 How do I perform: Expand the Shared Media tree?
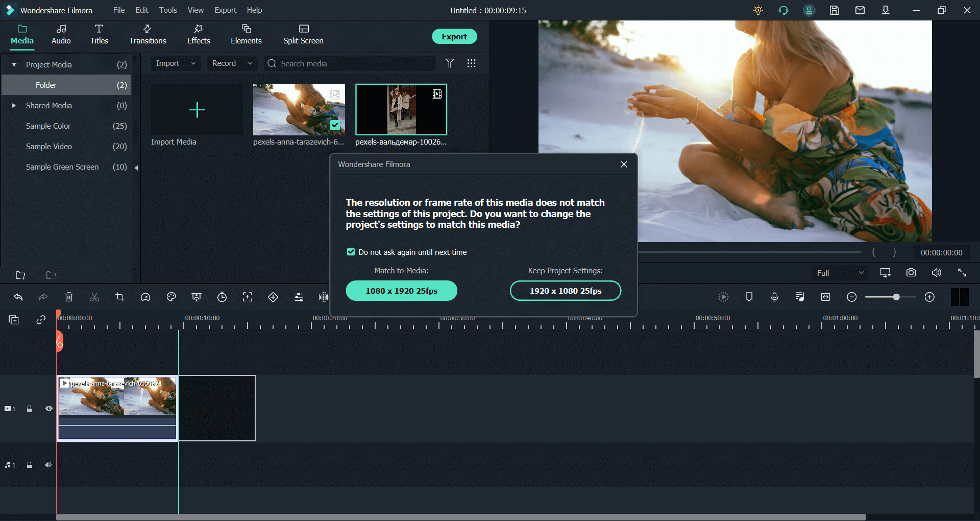click(x=14, y=106)
